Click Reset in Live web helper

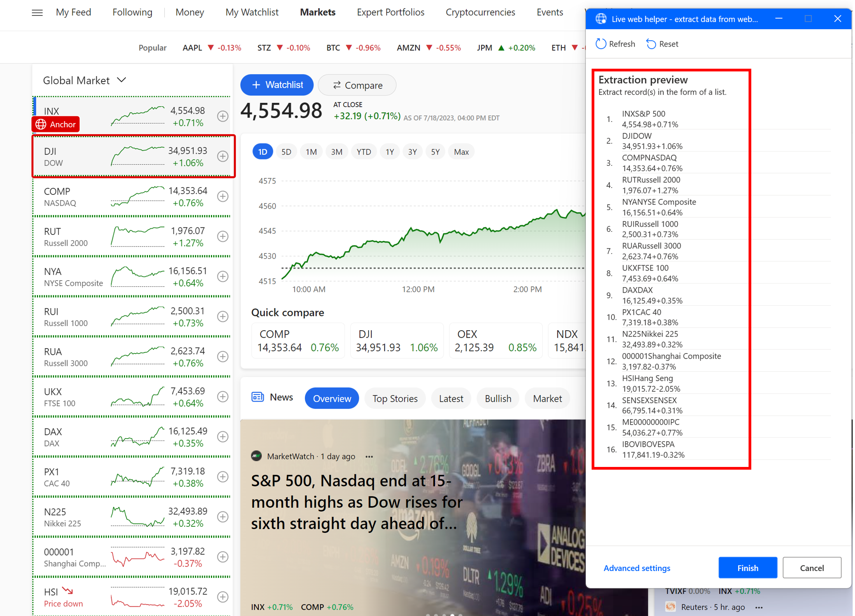tap(662, 43)
